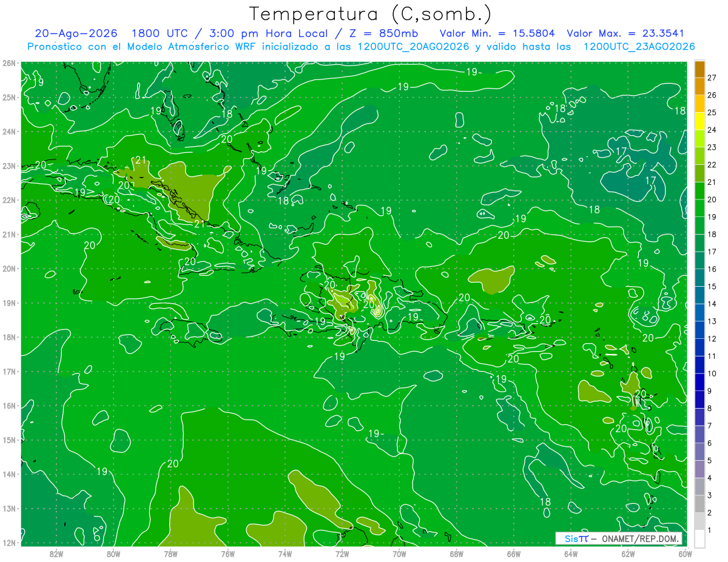The height and width of the screenshot is (562, 728).
Task: Click legend scale label "16"
Action: [x=712, y=269]
